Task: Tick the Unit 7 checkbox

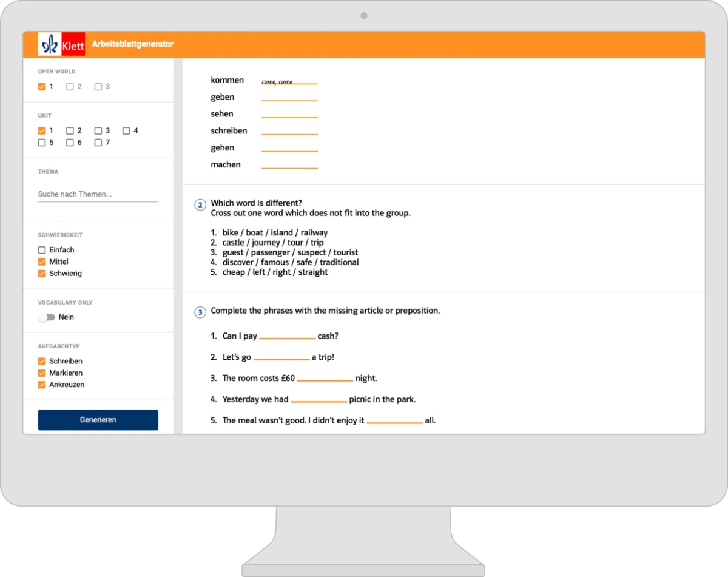Action: 98,143
